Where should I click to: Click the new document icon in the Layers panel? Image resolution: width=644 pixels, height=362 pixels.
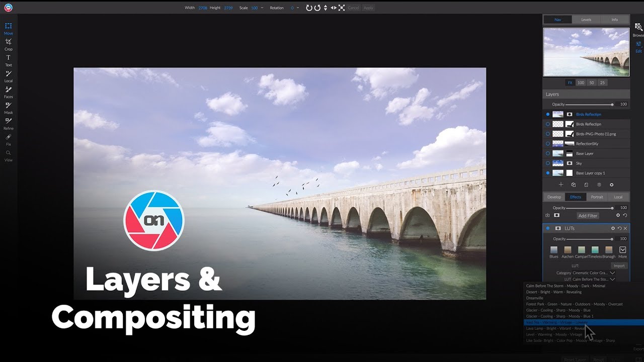(x=586, y=185)
